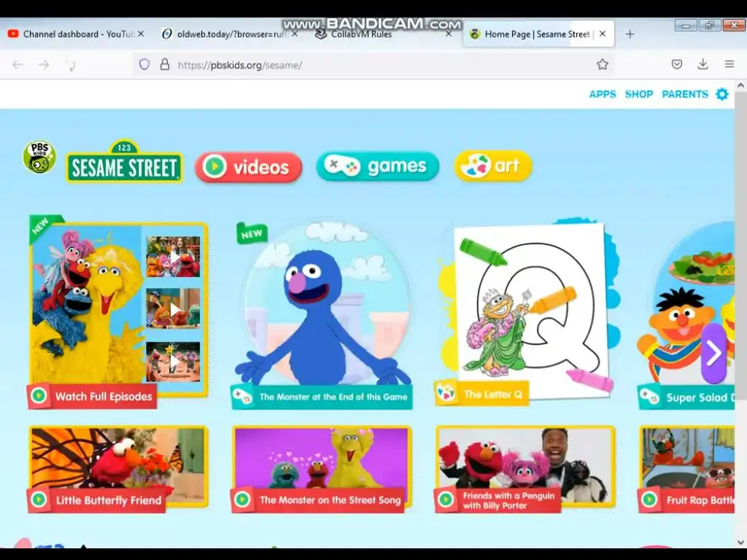Click play icon on Monster on the Street Song label
This screenshot has width=747, height=560.
(242, 499)
